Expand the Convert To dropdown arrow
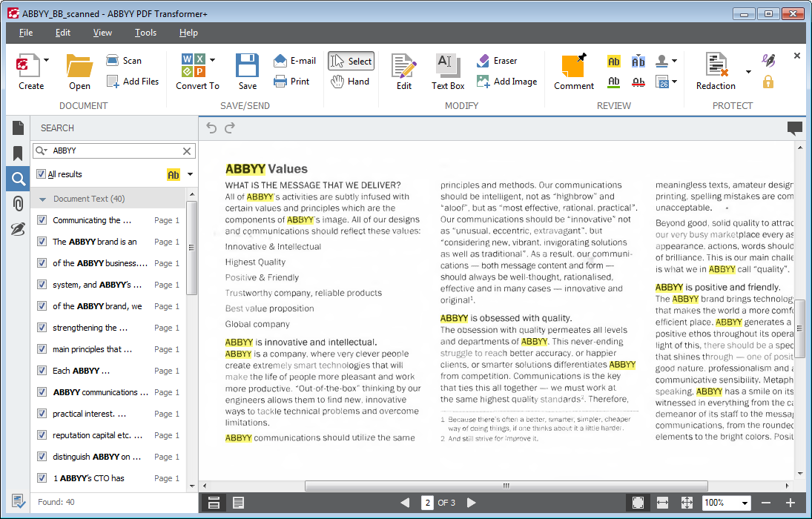This screenshot has width=812, height=519. tap(213, 60)
